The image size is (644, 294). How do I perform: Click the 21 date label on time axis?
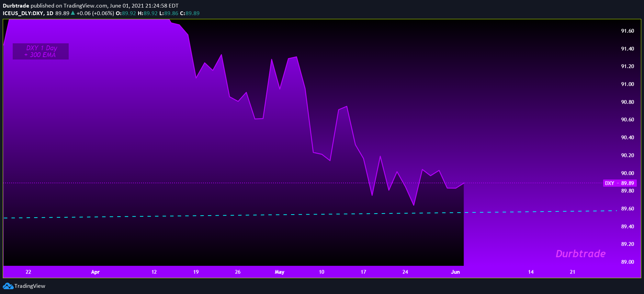(573, 272)
